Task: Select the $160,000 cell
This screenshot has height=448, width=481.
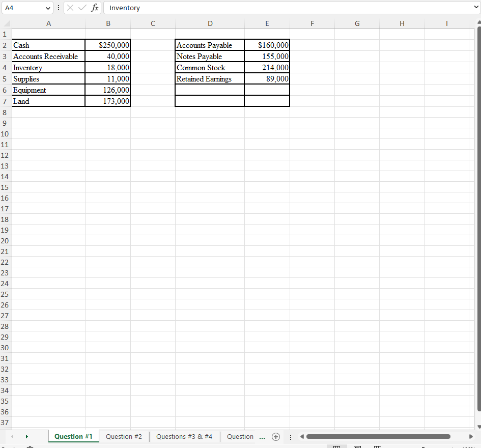Action: [267, 45]
